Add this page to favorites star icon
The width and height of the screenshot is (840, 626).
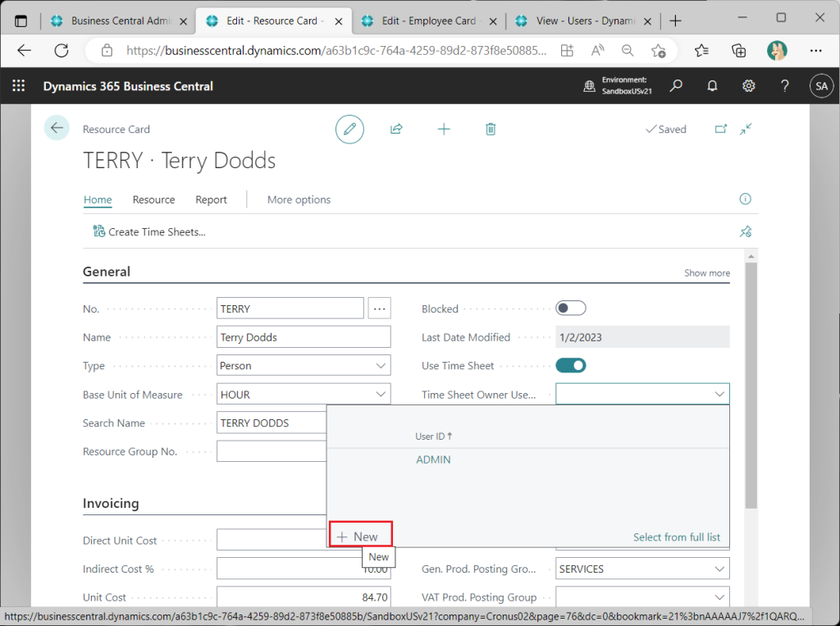tap(659, 51)
